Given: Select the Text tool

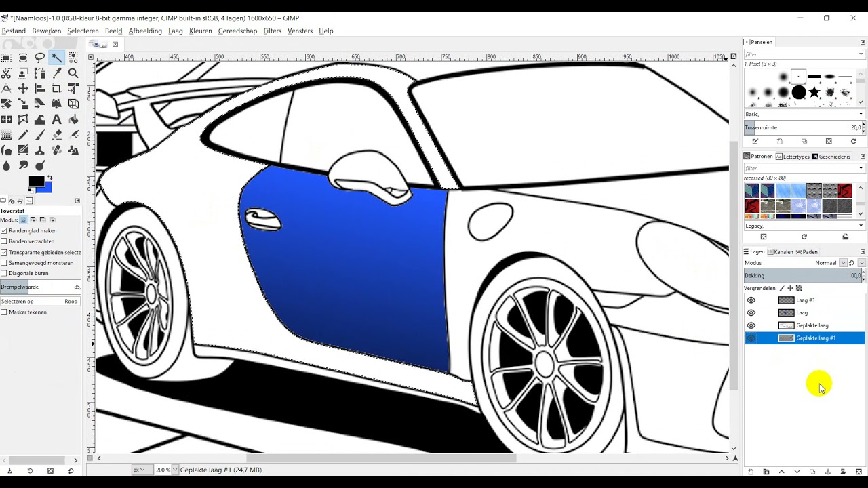Looking at the screenshot, I should click(x=56, y=119).
